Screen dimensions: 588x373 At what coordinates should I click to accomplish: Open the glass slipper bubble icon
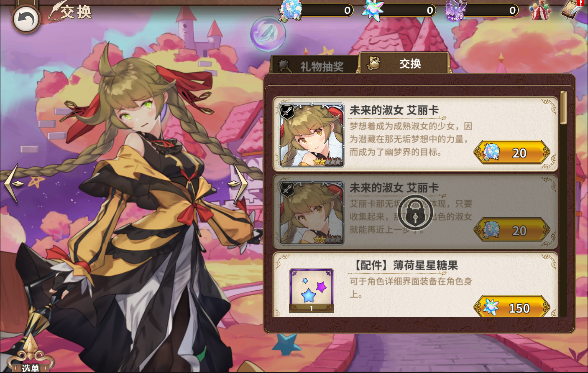click(268, 34)
